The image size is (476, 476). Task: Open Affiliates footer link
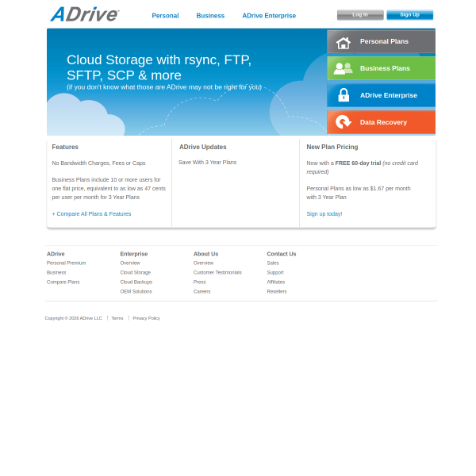276,282
